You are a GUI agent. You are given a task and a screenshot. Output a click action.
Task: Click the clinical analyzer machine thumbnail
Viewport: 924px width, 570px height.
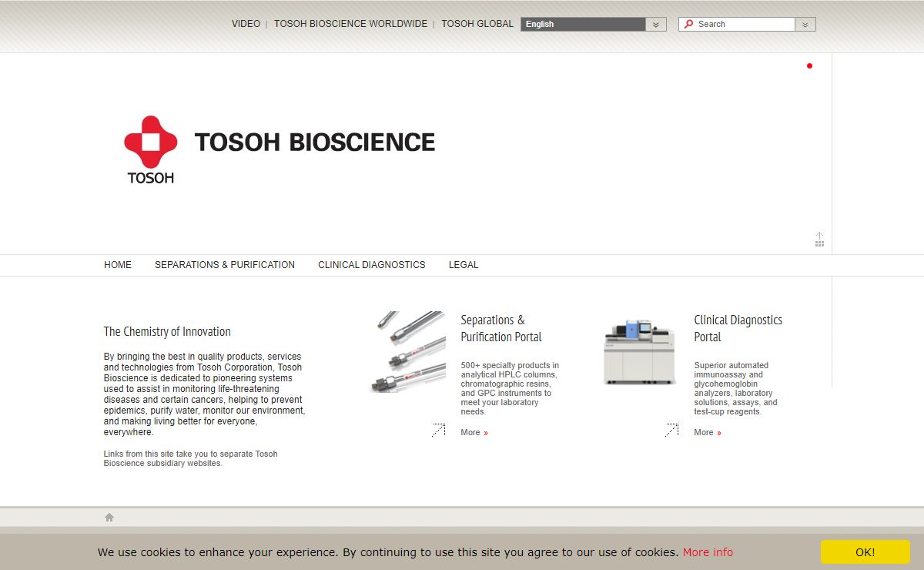click(639, 352)
